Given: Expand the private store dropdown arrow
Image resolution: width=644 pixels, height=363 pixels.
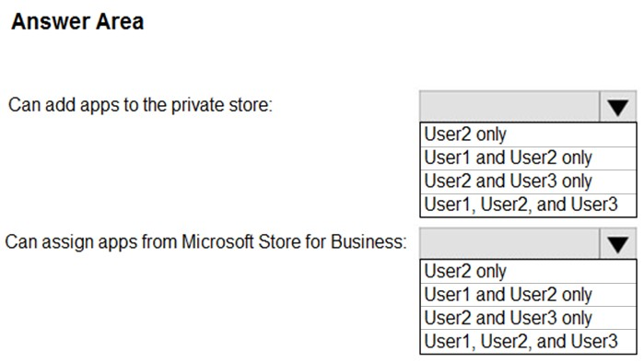Looking at the screenshot, I should [x=617, y=106].
